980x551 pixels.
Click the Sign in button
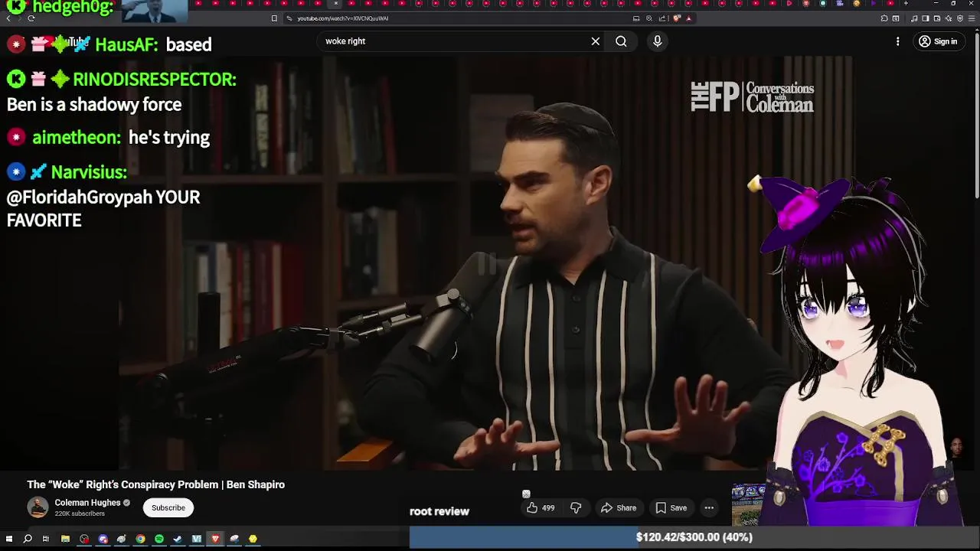(x=938, y=41)
